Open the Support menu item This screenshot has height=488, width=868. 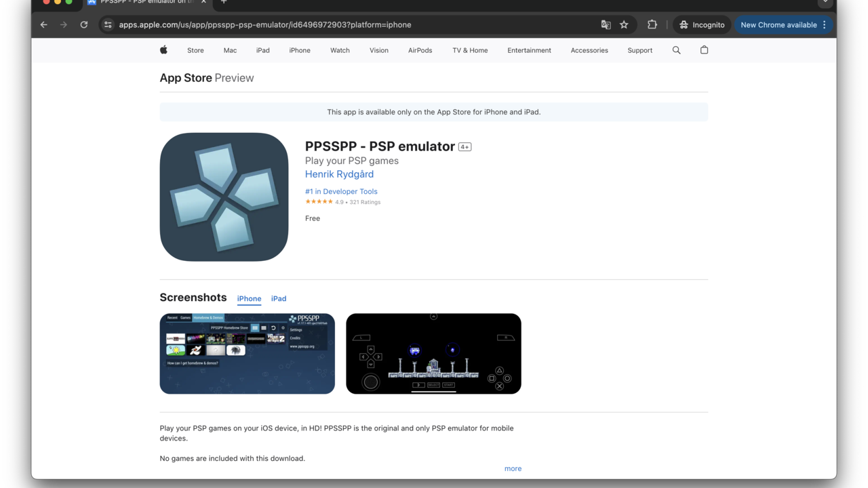639,50
